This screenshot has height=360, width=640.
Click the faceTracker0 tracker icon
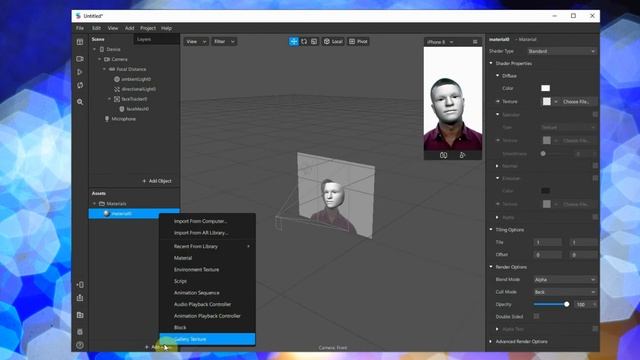tap(117, 99)
